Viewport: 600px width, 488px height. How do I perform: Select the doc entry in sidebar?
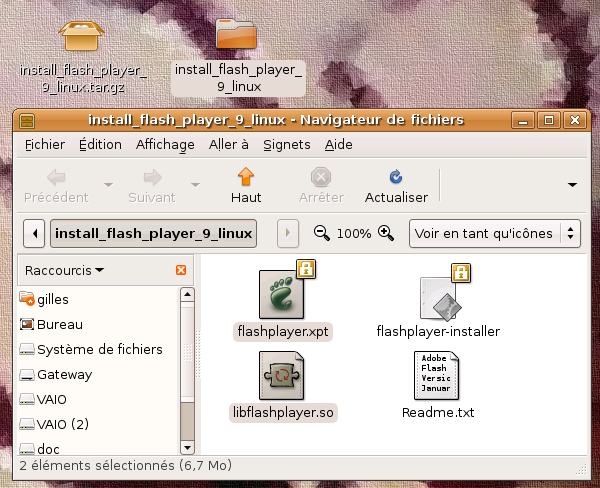click(40, 449)
